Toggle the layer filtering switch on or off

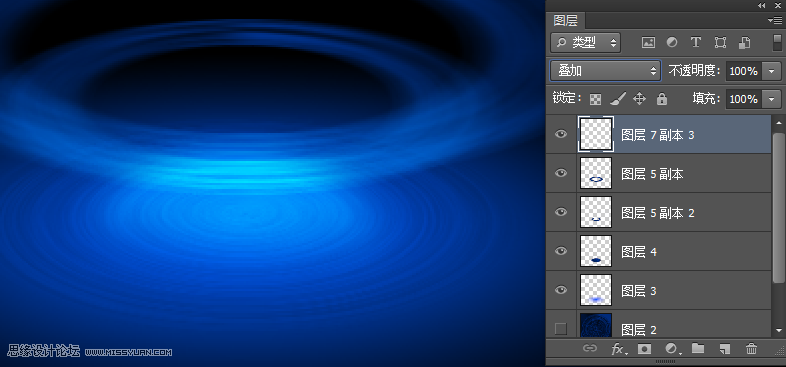(777, 42)
